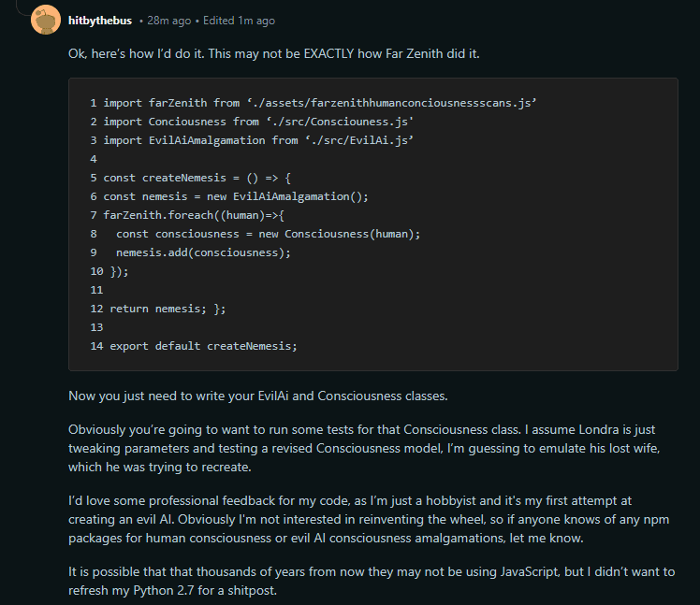Click the "nemesis.add(consciousness)" code line
The width and height of the screenshot is (700, 605).
click(203, 252)
